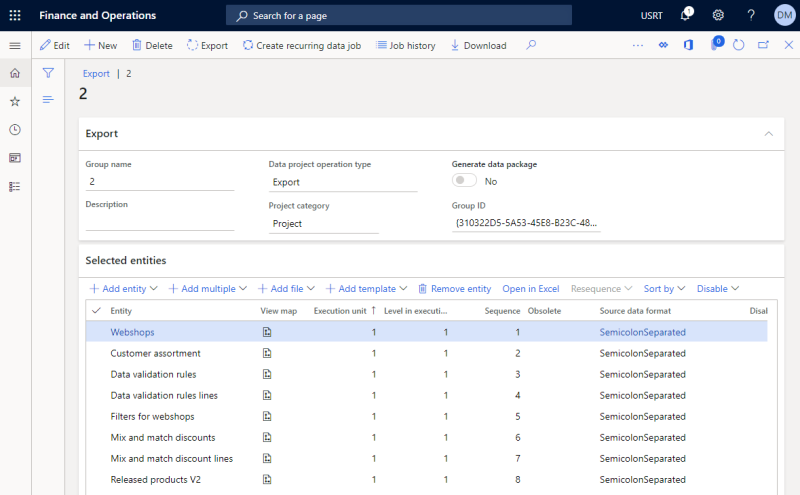Screen dimensions: 800x495
Task: Click the USRT company selector
Action: 652,15
